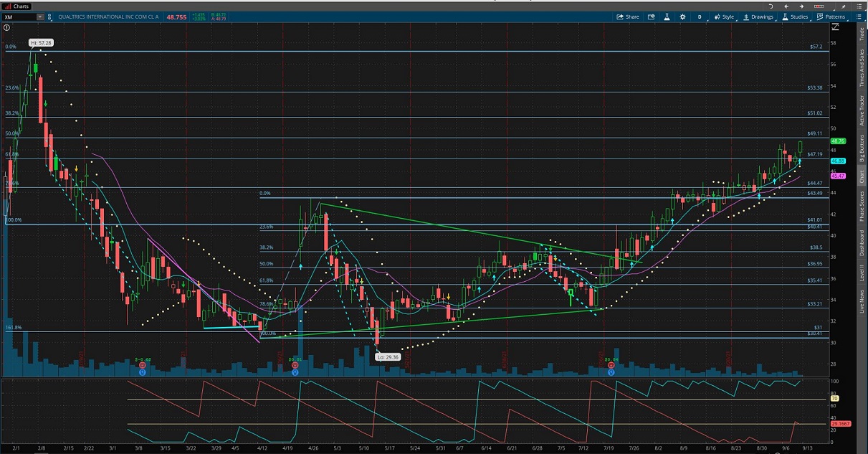Click the XM symbol input field
The height and width of the screenshot is (454, 868).
coord(18,16)
